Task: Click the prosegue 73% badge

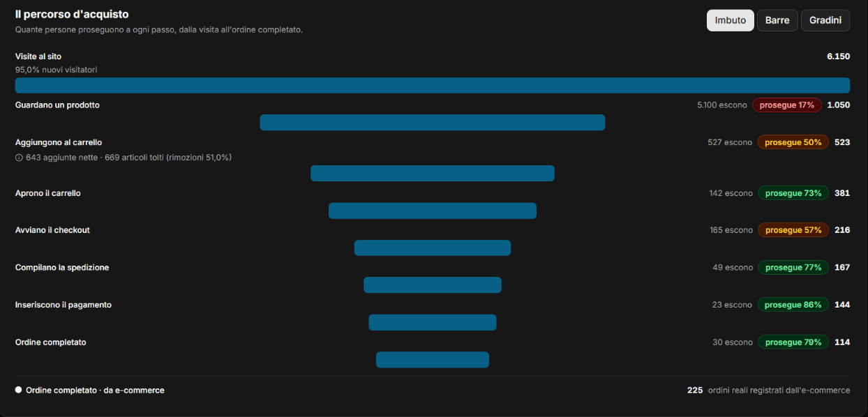Action: pyautogui.click(x=793, y=193)
